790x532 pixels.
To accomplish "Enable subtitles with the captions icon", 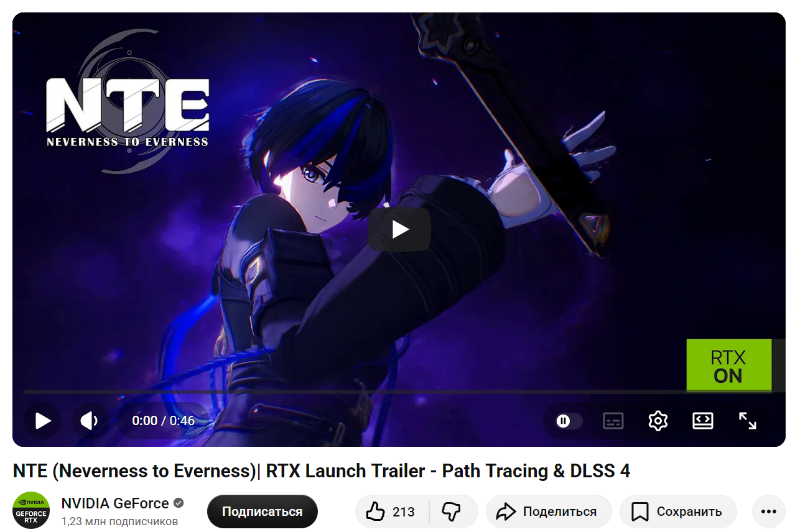I will click(x=613, y=421).
